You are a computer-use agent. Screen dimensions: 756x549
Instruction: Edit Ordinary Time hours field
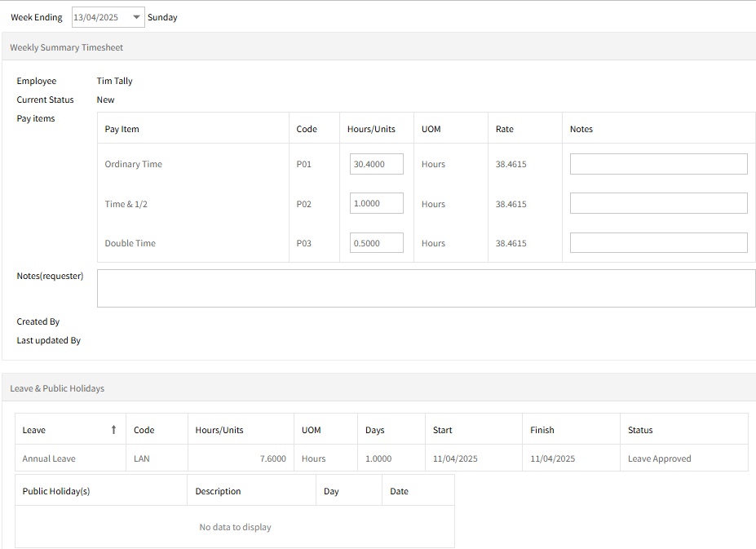pyautogui.click(x=377, y=164)
